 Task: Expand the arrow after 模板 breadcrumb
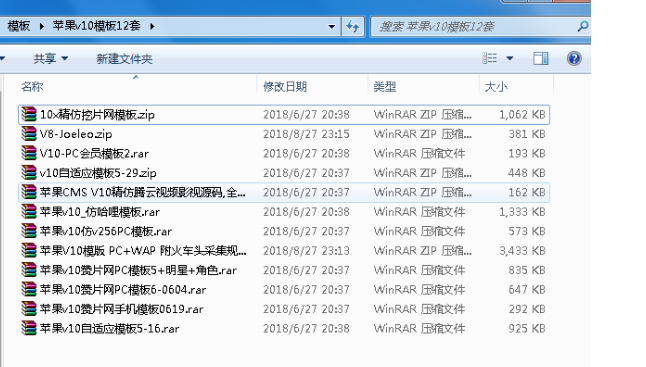coord(41,26)
